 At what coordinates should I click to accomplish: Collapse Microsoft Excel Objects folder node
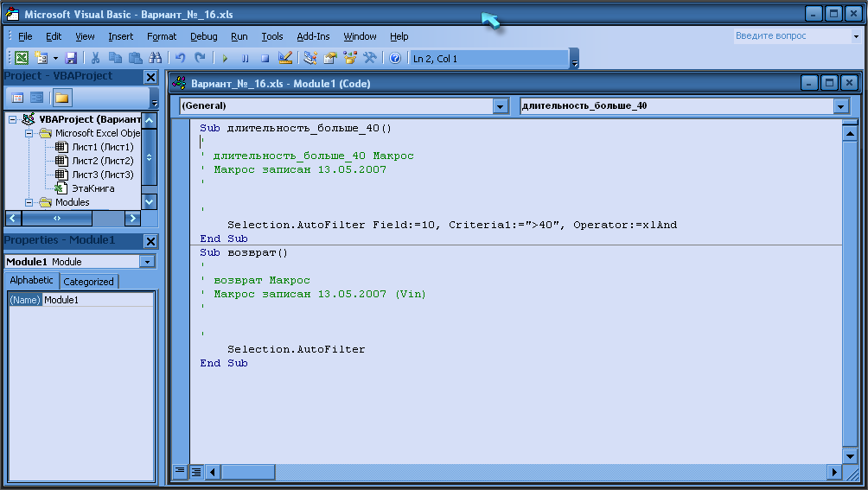click(x=29, y=133)
